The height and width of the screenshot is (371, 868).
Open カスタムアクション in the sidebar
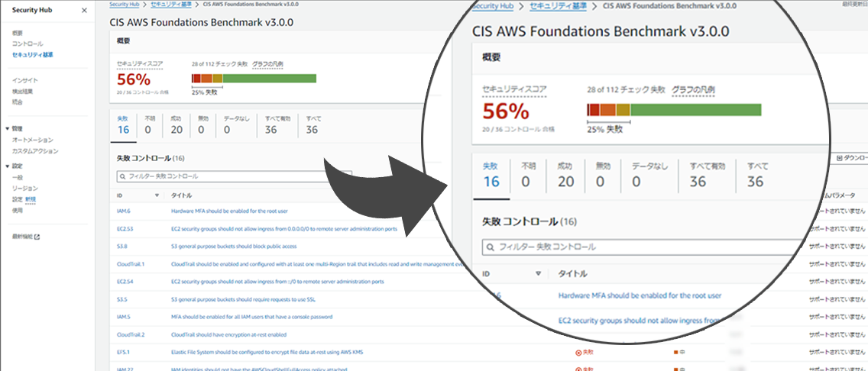coord(35,151)
